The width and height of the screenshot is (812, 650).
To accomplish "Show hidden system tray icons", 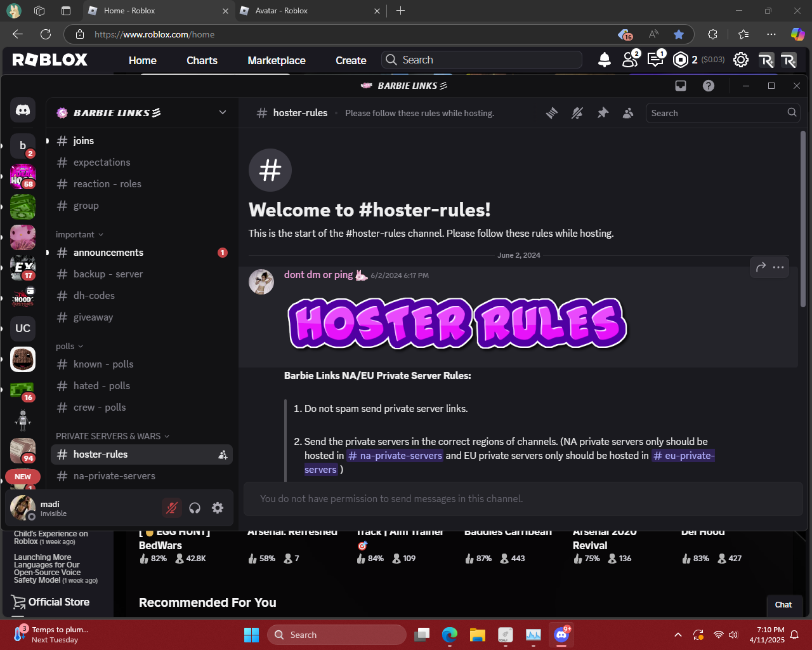I will pyautogui.click(x=678, y=635).
